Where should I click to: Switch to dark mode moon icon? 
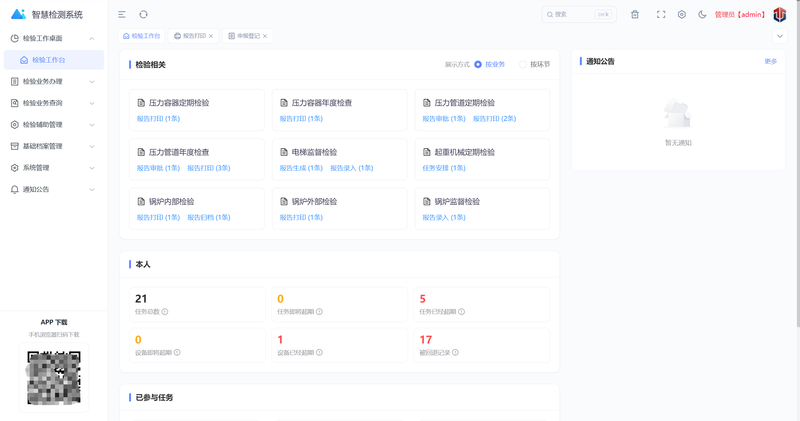pyautogui.click(x=702, y=14)
